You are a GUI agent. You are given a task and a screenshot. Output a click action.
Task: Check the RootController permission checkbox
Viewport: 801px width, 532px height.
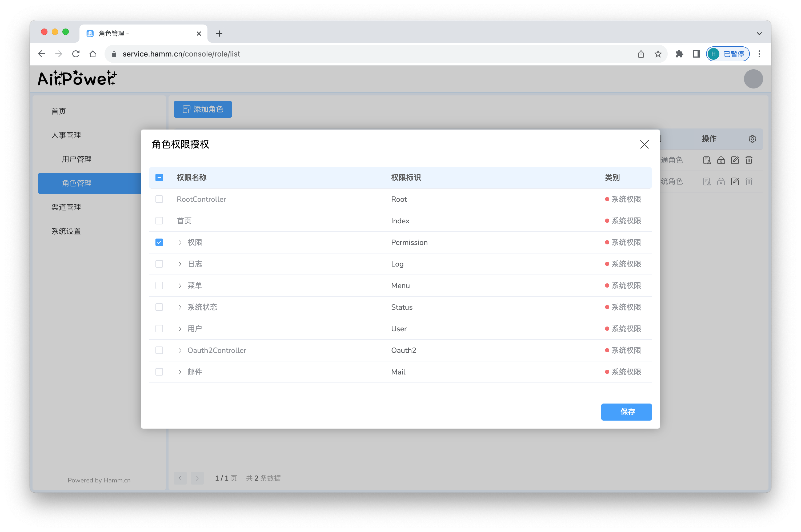(159, 199)
